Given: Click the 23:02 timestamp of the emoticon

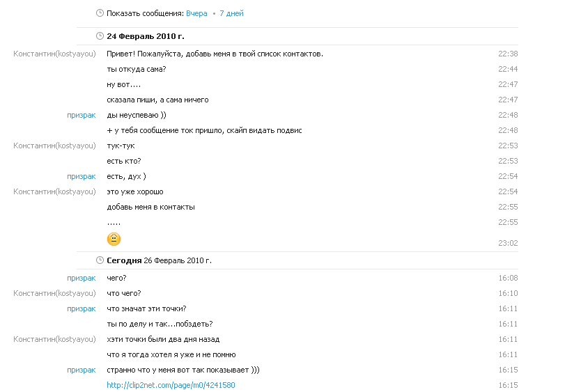Looking at the screenshot, I should point(508,243).
